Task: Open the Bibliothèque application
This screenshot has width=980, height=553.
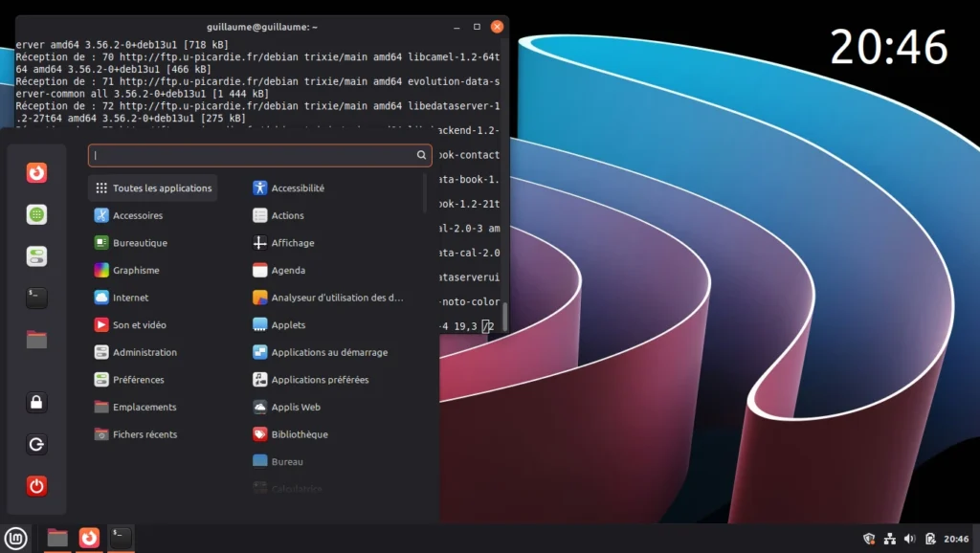Action: coord(299,434)
